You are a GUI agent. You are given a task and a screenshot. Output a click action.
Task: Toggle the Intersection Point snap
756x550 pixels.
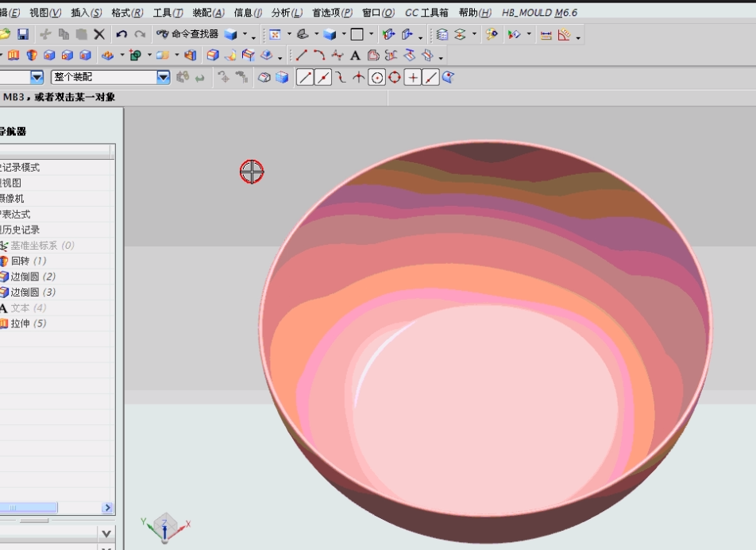(359, 77)
